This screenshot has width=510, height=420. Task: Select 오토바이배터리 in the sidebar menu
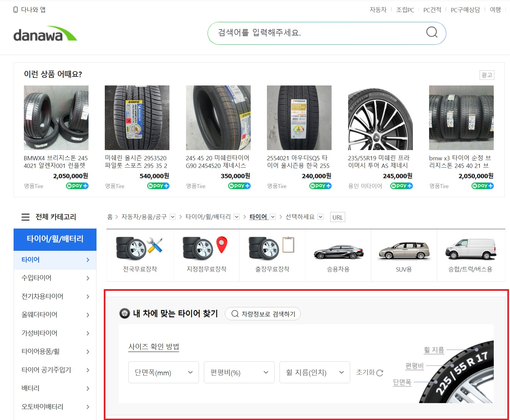tap(55, 407)
